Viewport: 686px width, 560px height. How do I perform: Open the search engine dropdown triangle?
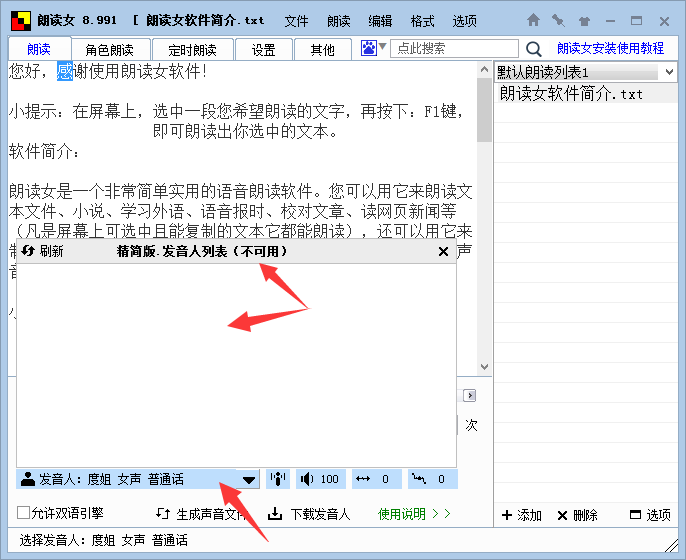coord(382,46)
